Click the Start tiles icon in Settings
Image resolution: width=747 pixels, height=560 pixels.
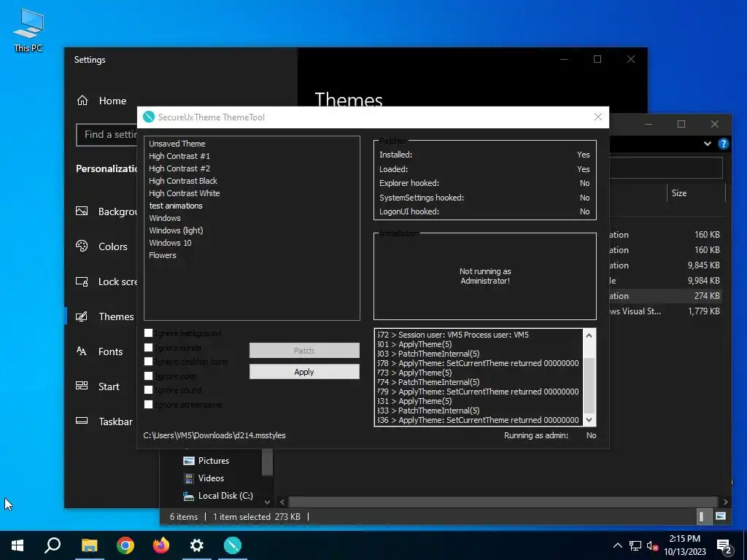tap(82, 386)
